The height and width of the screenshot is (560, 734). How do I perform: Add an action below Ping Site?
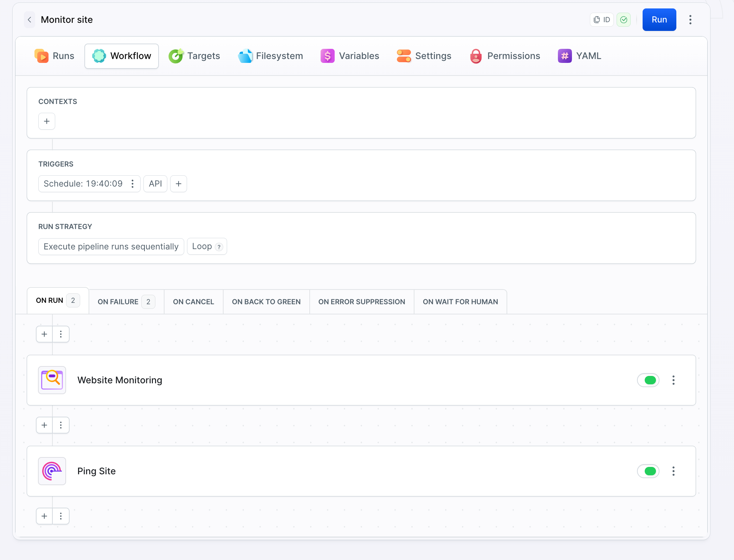point(44,516)
